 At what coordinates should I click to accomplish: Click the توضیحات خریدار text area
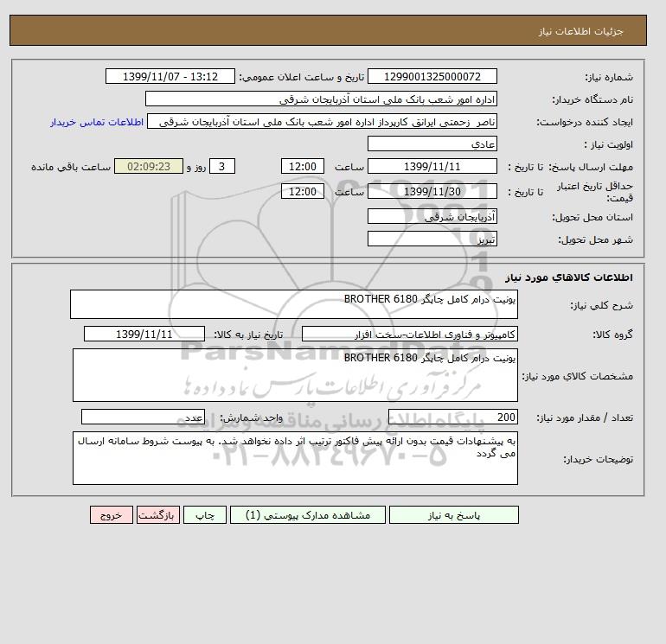(295, 458)
